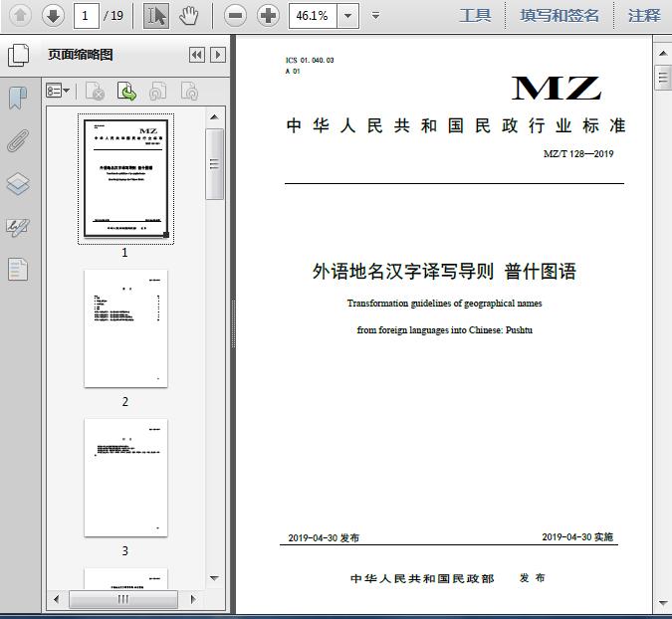Open the Layers panel icon
Image resolution: width=672 pixels, height=619 pixels.
click(x=18, y=184)
